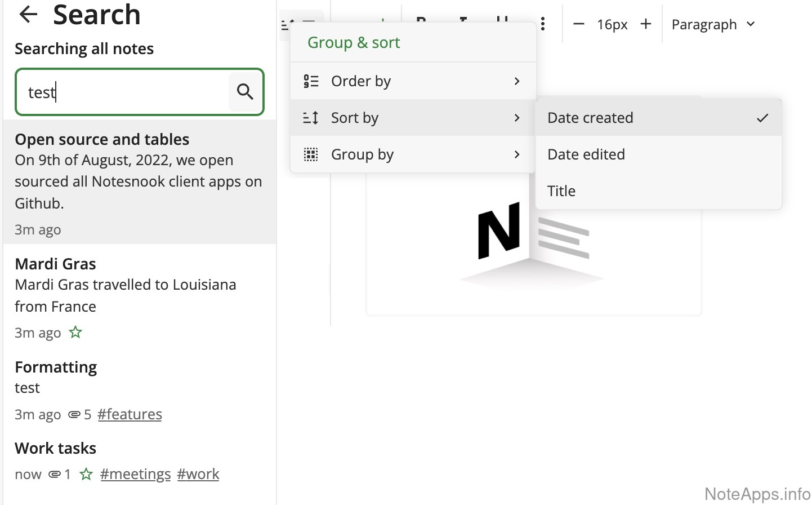This screenshot has width=812, height=505.
Task: Open the Open source and tables note
Action: 139,181
